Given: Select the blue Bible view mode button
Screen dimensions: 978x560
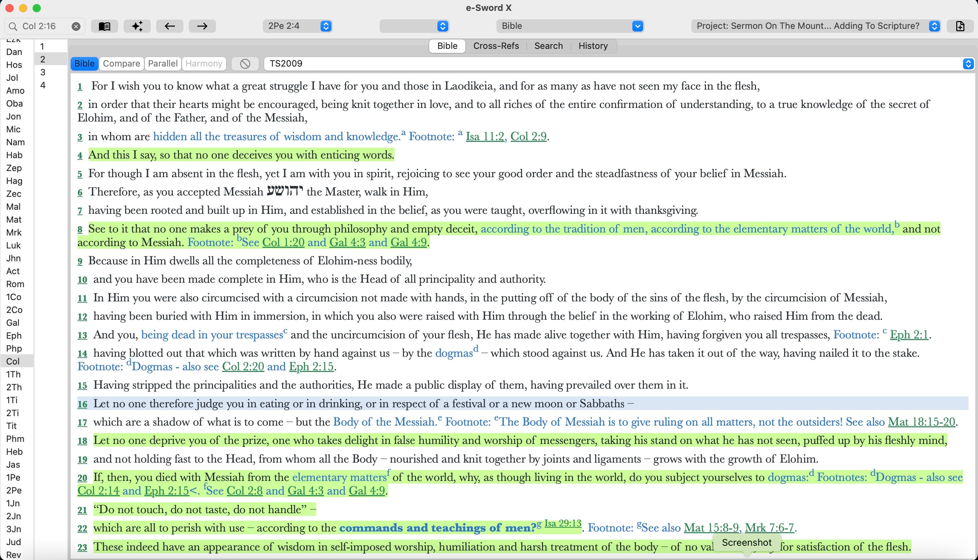Looking at the screenshot, I should [x=84, y=63].
